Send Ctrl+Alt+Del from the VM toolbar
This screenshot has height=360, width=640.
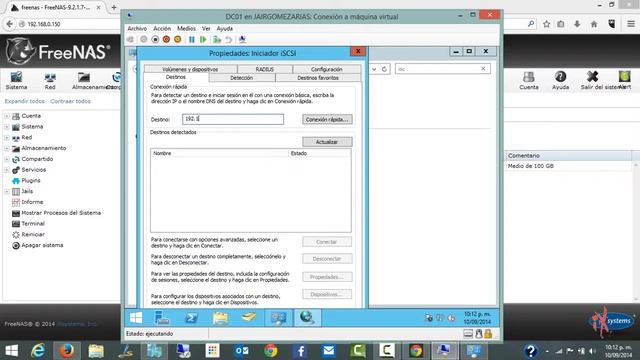[130, 40]
